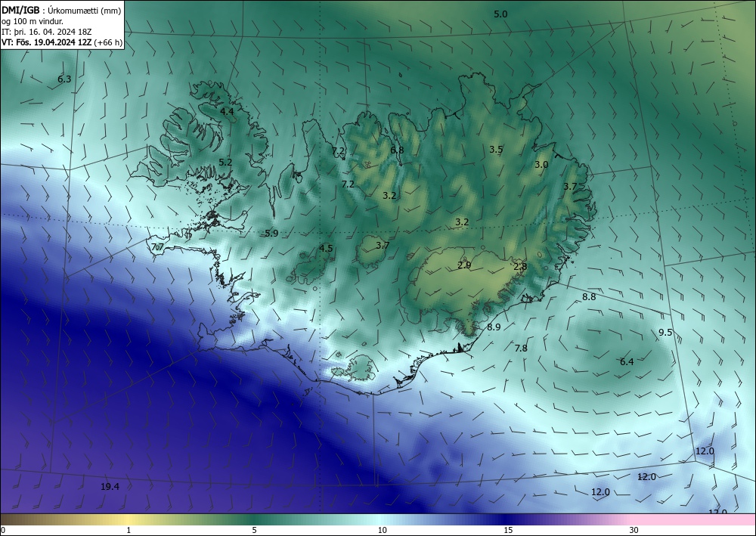Click the 6.4 value in the circulation
The height and width of the screenshot is (536, 756).
[627, 361]
